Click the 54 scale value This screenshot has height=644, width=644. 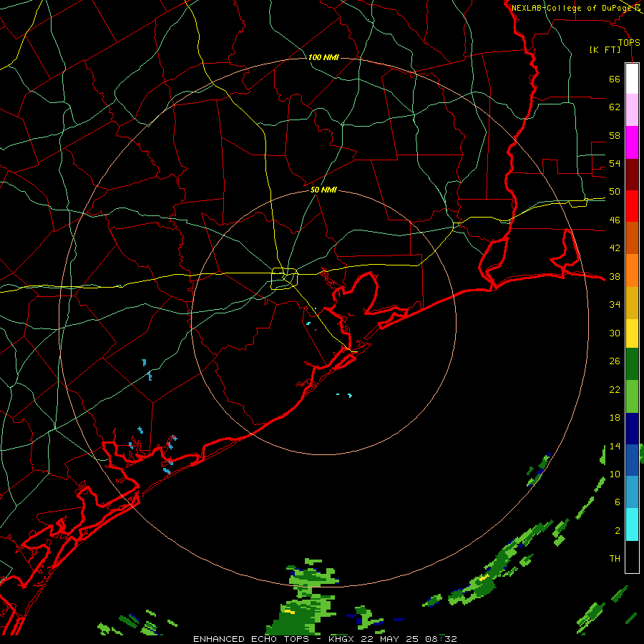pos(615,163)
